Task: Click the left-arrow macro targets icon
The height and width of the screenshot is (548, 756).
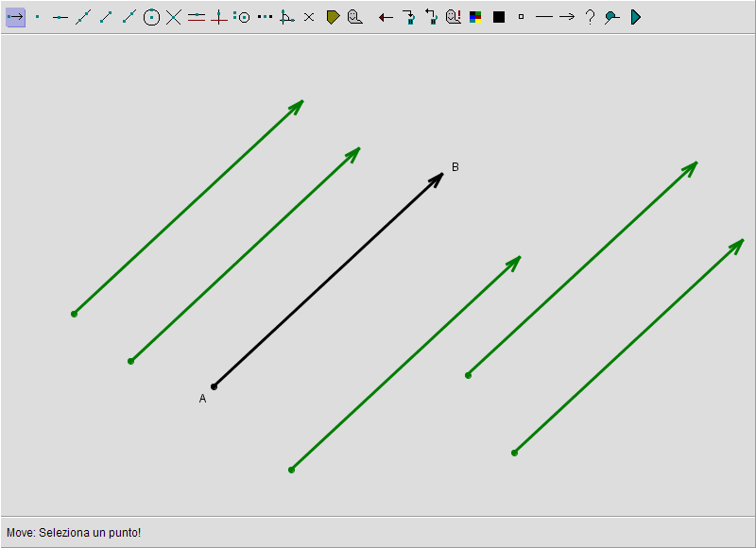Action: (431, 17)
